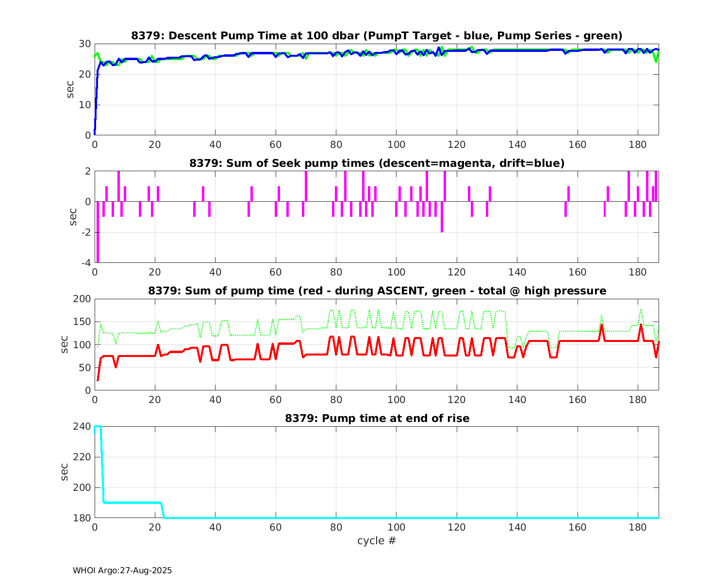The height and width of the screenshot is (582, 728).
Task: Click the "Sum of Seek pump times" title
Action: pyautogui.click(x=377, y=163)
